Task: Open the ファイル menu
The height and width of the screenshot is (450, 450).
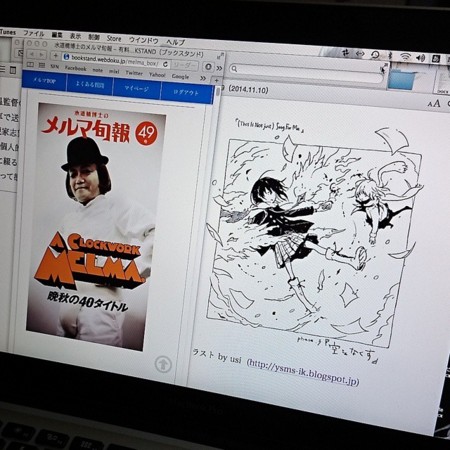Action: [x=33, y=34]
